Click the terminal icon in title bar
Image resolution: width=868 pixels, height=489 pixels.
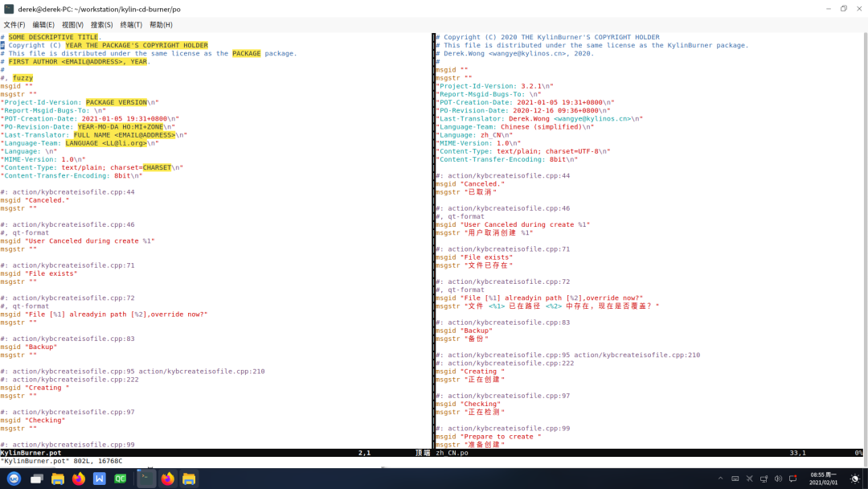pyautogui.click(x=9, y=9)
